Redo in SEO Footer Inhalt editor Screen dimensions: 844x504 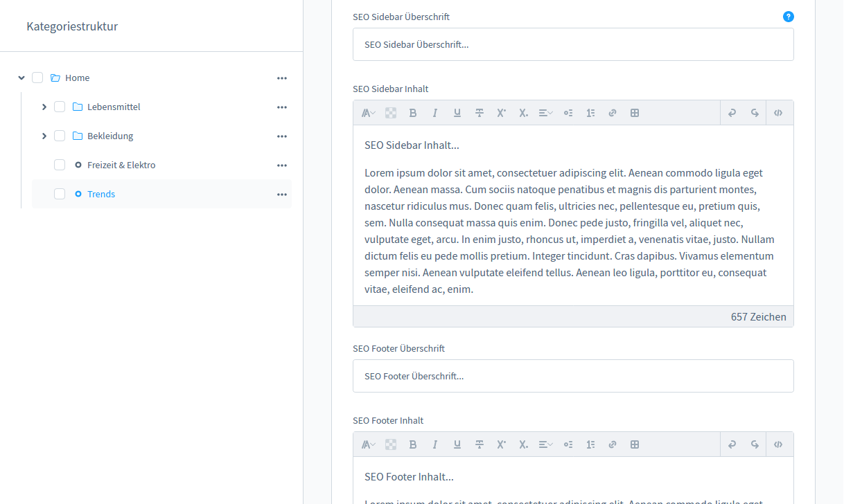pos(755,444)
